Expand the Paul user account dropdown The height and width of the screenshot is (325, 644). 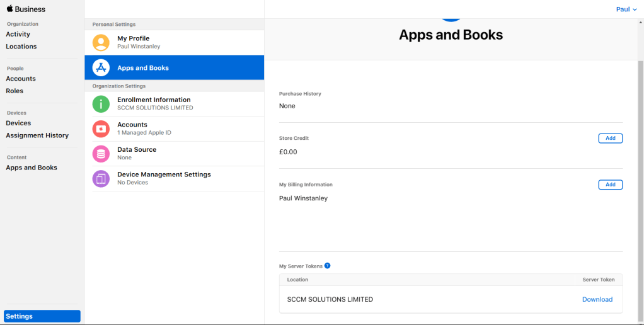click(x=626, y=9)
